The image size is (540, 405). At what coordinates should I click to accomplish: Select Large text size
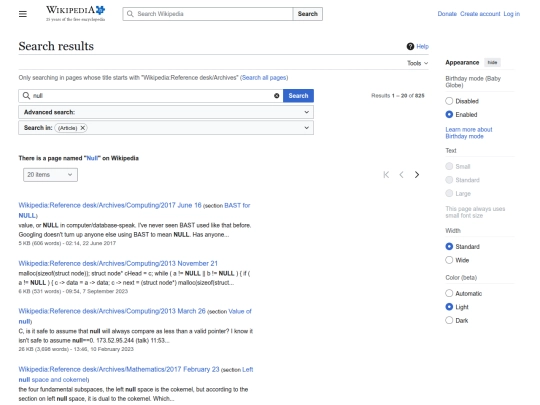tap(449, 193)
